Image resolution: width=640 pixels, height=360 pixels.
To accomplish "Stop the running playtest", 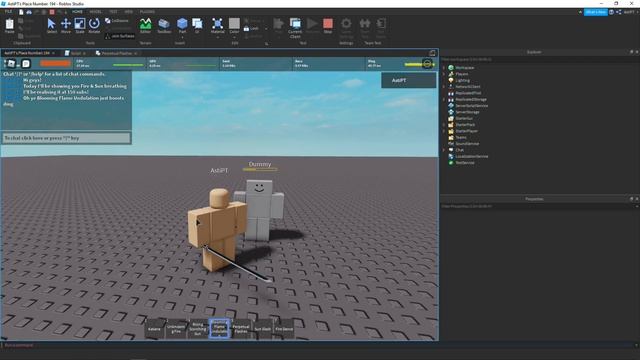I will [328, 25].
